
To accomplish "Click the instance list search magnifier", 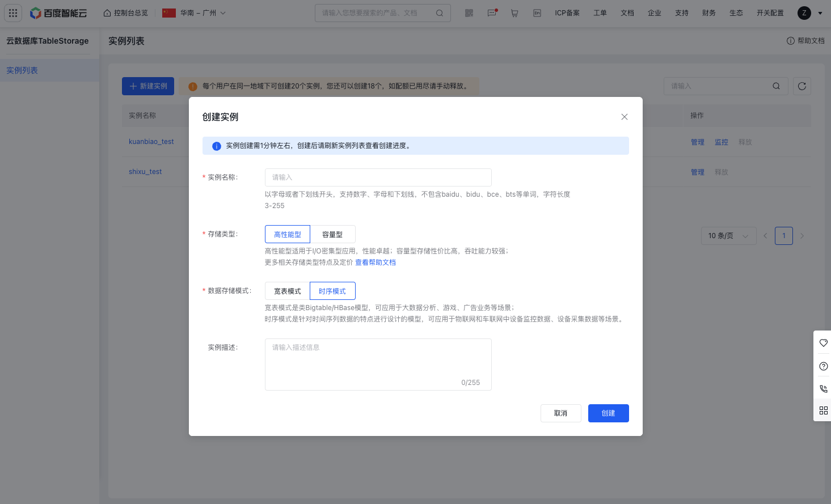I will click(x=776, y=86).
